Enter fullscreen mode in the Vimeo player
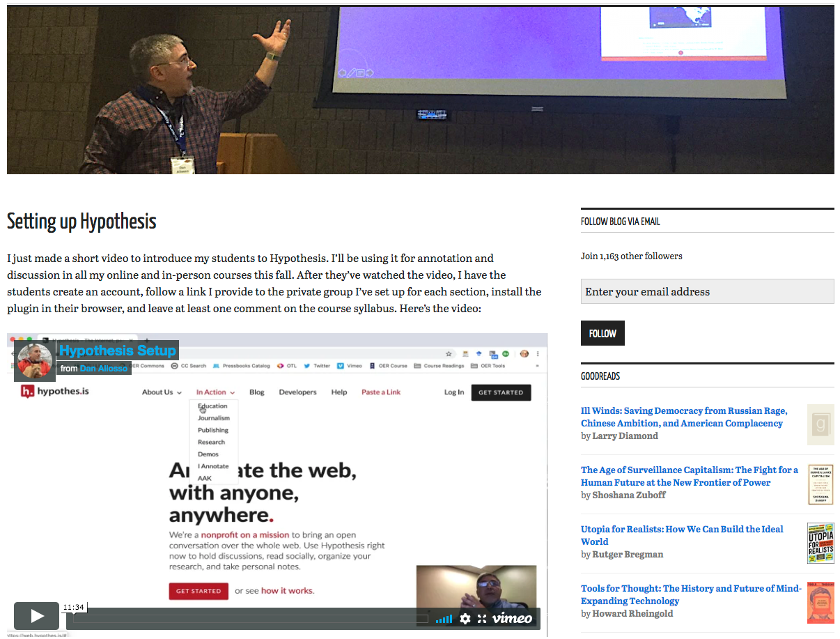This screenshot has height=639, width=840. [x=482, y=619]
